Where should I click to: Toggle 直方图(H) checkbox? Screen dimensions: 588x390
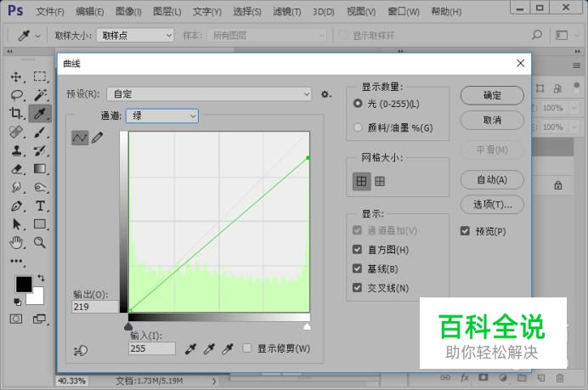pyautogui.click(x=358, y=249)
